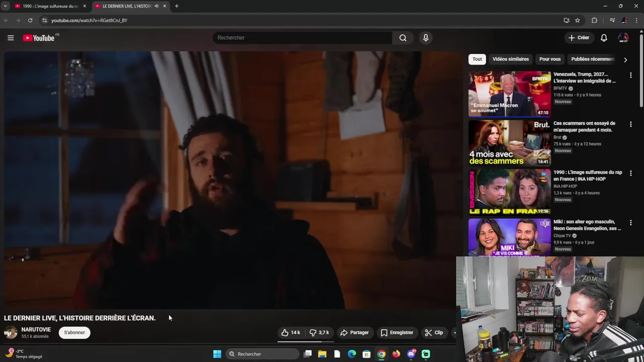Open the YouTube guide hamburger menu
This screenshot has width=644, height=362.
point(11,38)
